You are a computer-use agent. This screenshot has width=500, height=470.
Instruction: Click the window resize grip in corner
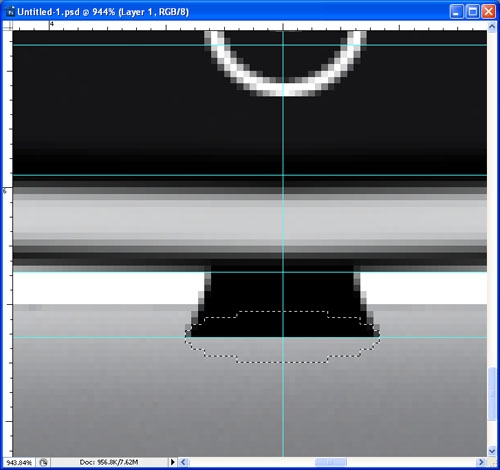pyautogui.click(x=492, y=462)
